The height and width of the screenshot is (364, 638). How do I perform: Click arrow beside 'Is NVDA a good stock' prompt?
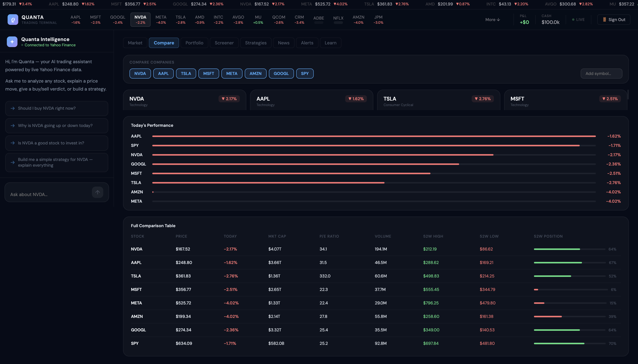(13, 143)
